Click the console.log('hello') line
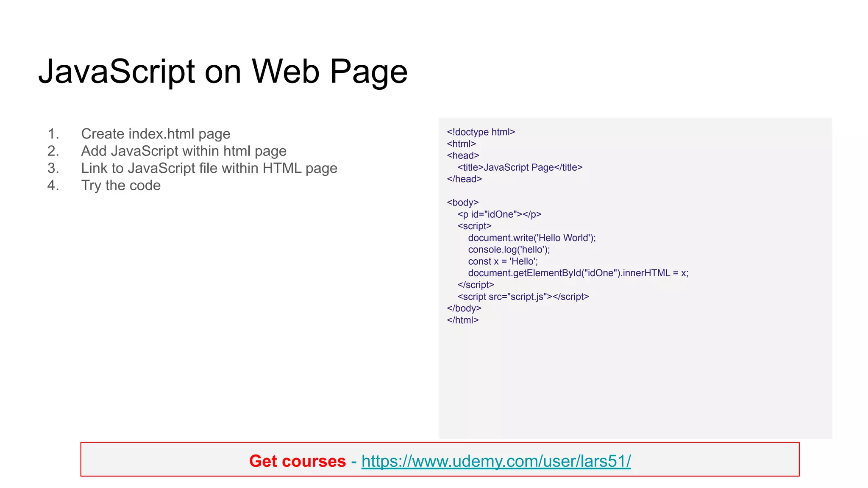This screenshot has width=868, height=488. pos(509,250)
